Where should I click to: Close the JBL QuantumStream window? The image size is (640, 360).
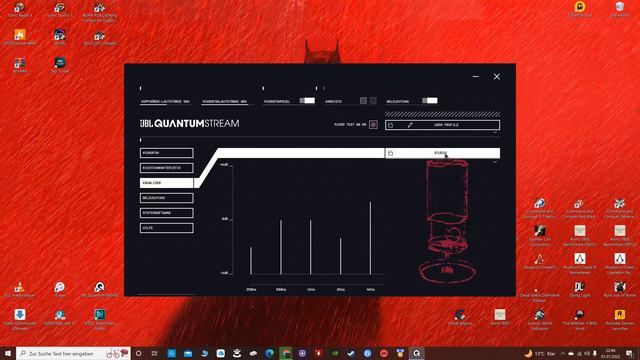pyautogui.click(x=497, y=76)
